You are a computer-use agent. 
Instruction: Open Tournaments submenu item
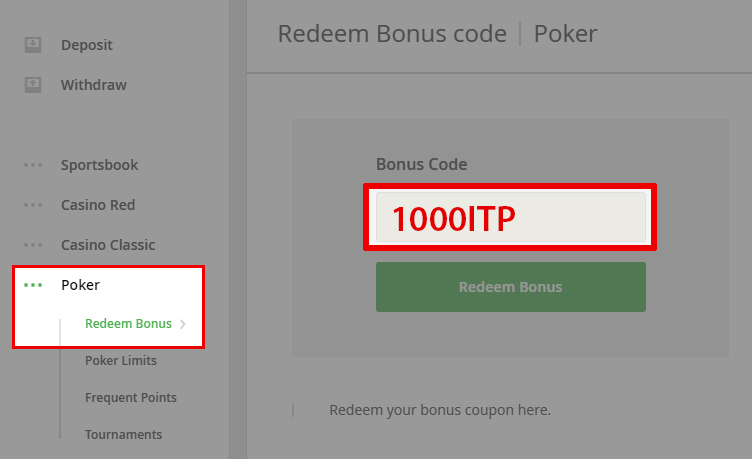(123, 435)
